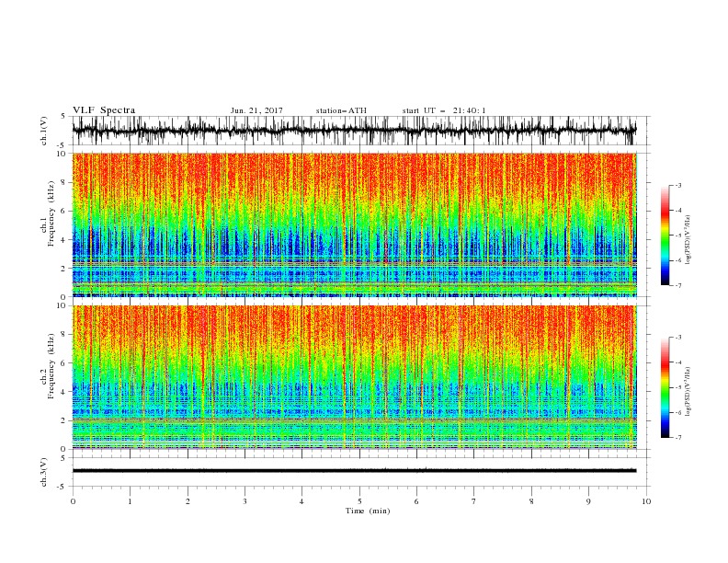Click time axis tick label "6"
728x563 pixels.
[416, 501]
